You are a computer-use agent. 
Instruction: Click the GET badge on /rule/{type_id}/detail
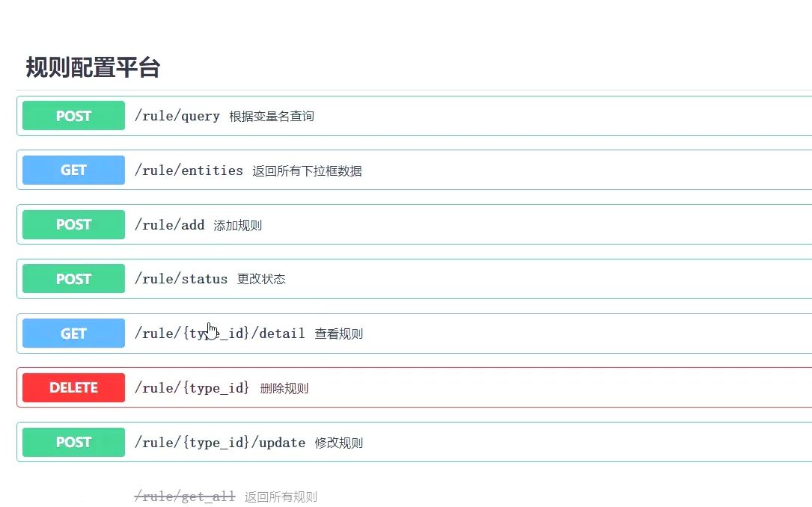pyautogui.click(x=73, y=333)
